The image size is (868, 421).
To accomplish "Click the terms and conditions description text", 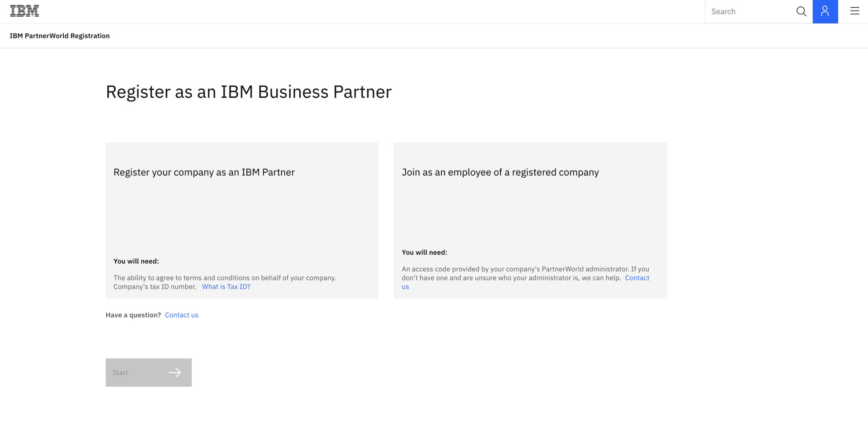I will coord(225,278).
